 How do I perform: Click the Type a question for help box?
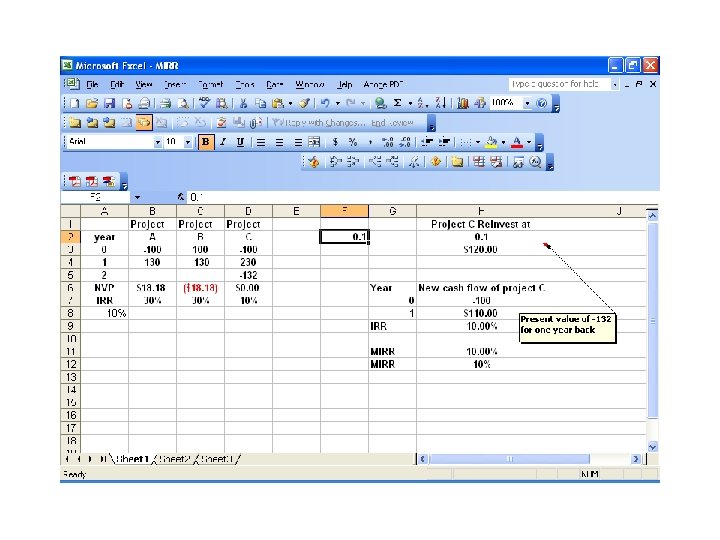(559, 84)
